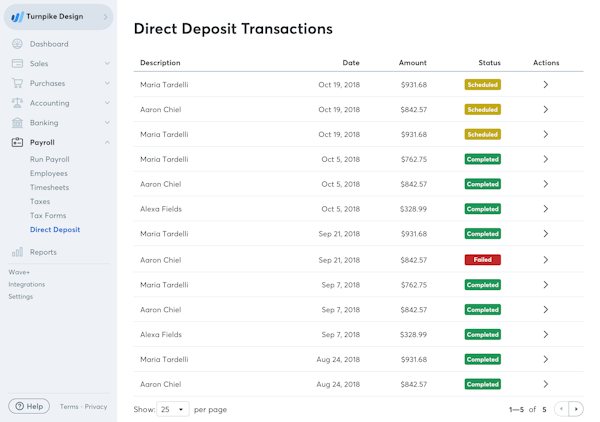600x422 pixels.
Task: Select Timesheets under Payroll
Action: click(x=50, y=187)
